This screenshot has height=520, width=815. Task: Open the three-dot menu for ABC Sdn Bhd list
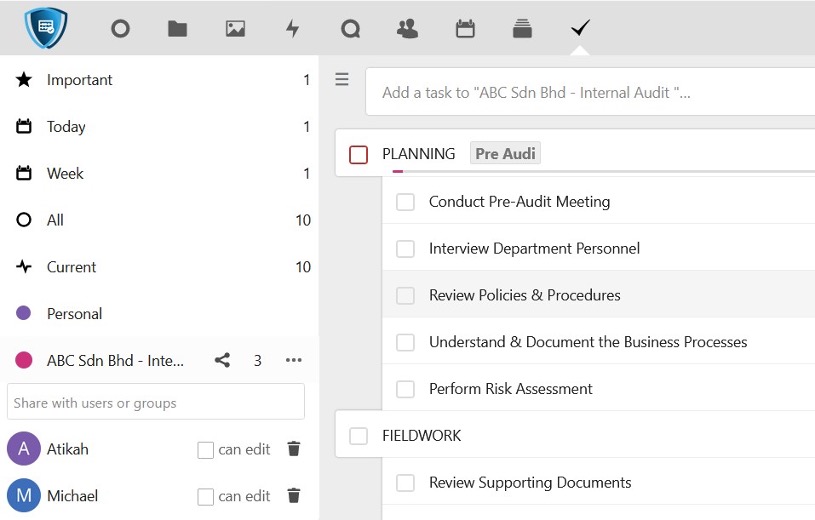click(x=293, y=360)
